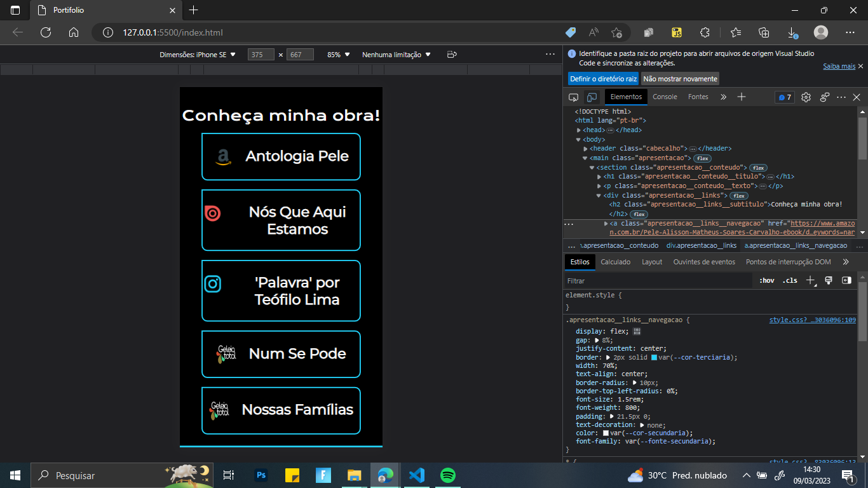Click the cyan border color swatch
This screenshot has width=868, height=488.
[x=654, y=357]
